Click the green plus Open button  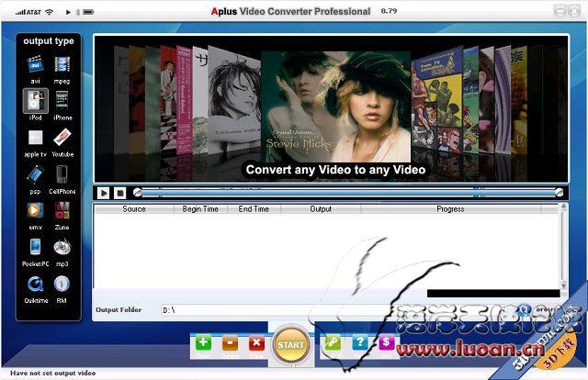click(x=203, y=343)
